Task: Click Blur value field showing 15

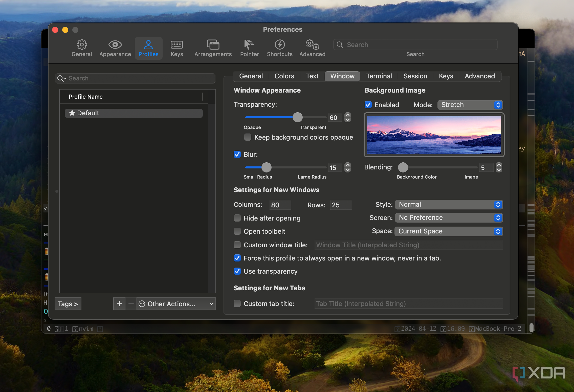Action: [x=335, y=168]
